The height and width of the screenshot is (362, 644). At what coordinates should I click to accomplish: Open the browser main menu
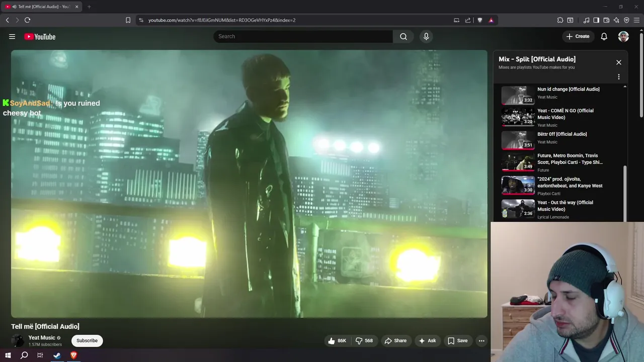(637, 20)
